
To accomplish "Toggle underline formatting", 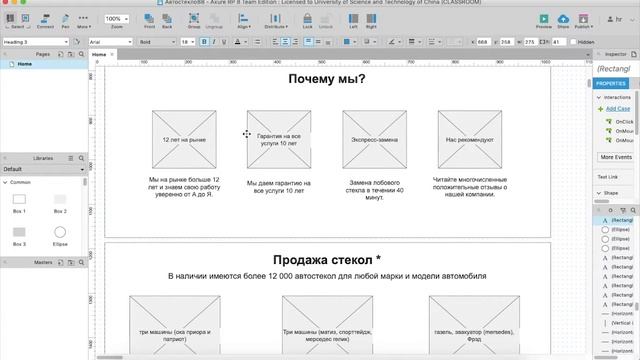I will pyautogui.click(x=224, y=42).
